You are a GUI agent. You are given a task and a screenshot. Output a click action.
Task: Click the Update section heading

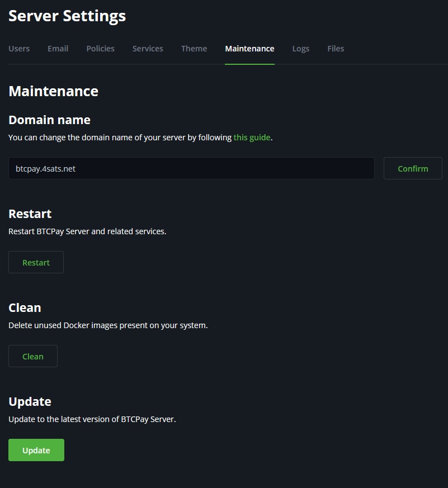click(x=30, y=401)
